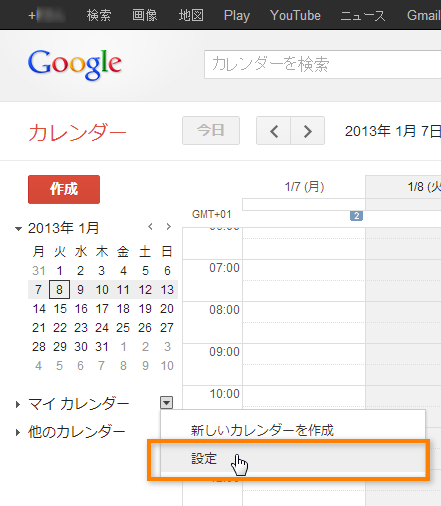441x506 pixels.
Task: Choose 新しいカレンダーを作成 from the menu
Action: point(293,430)
